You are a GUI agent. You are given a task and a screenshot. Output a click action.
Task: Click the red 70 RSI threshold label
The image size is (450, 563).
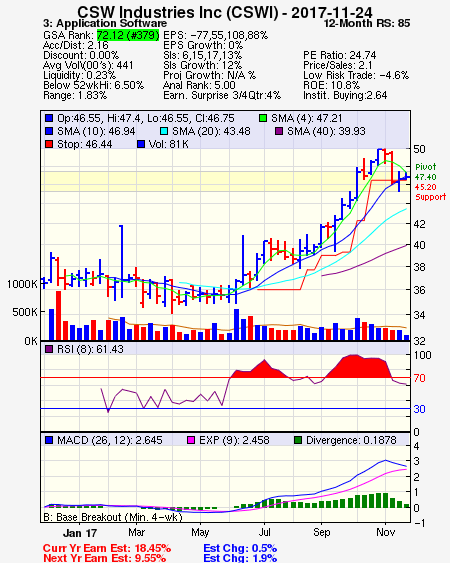(x=419, y=378)
